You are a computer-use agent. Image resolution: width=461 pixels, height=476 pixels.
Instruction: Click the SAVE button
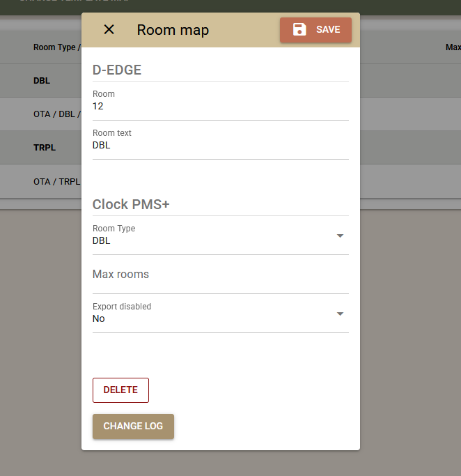click(315, 30)
